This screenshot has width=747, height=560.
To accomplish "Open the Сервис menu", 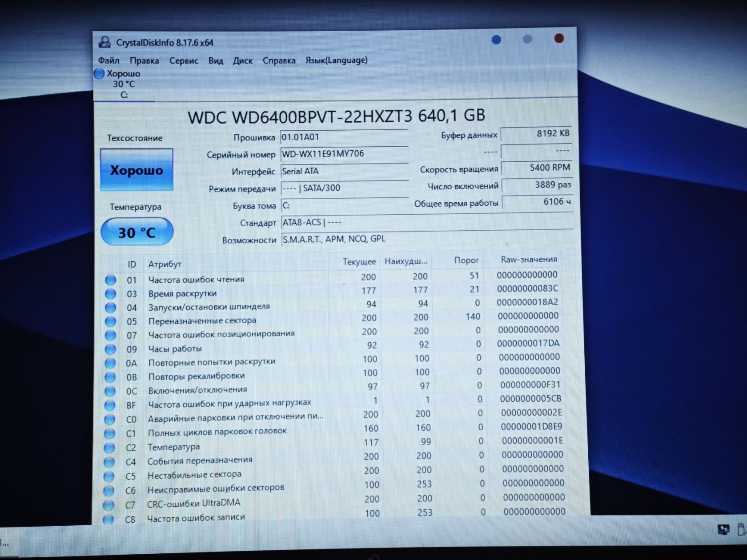I will point(184,61).
